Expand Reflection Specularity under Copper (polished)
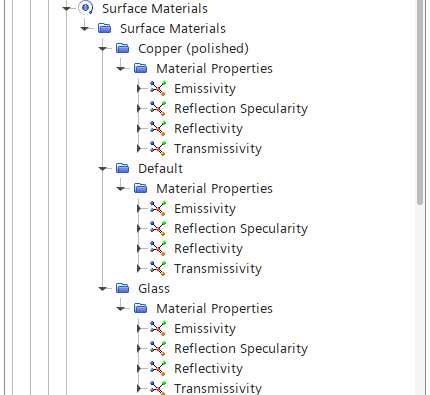This screenshot has width=430, height=395. pyautogui.click(x=139, y=108)
